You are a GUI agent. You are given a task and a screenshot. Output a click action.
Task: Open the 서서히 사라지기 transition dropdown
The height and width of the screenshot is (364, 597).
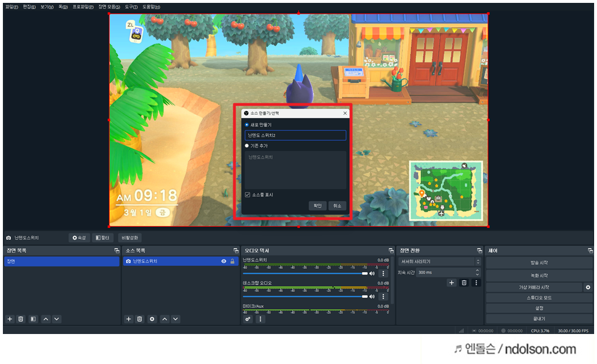click(440, 262)
